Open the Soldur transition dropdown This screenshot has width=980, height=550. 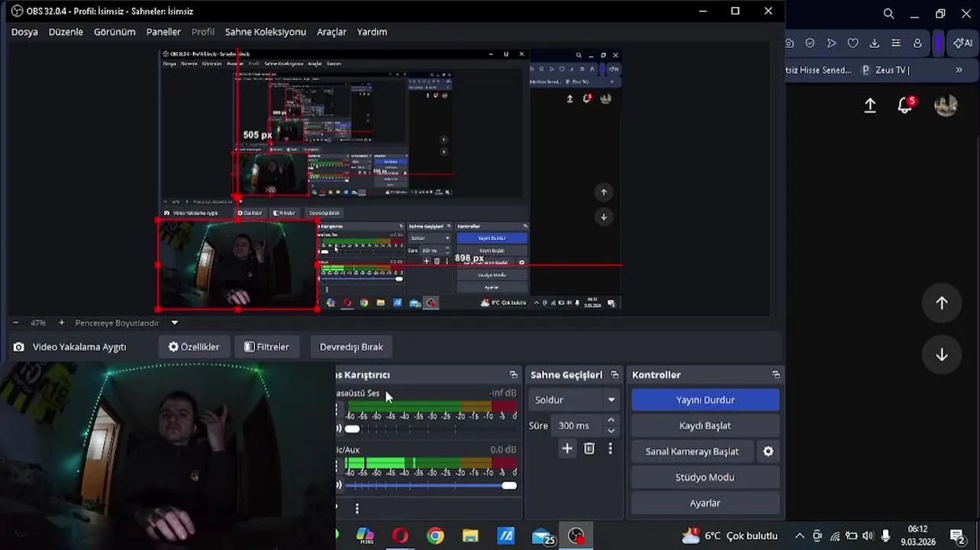(573, 400)
